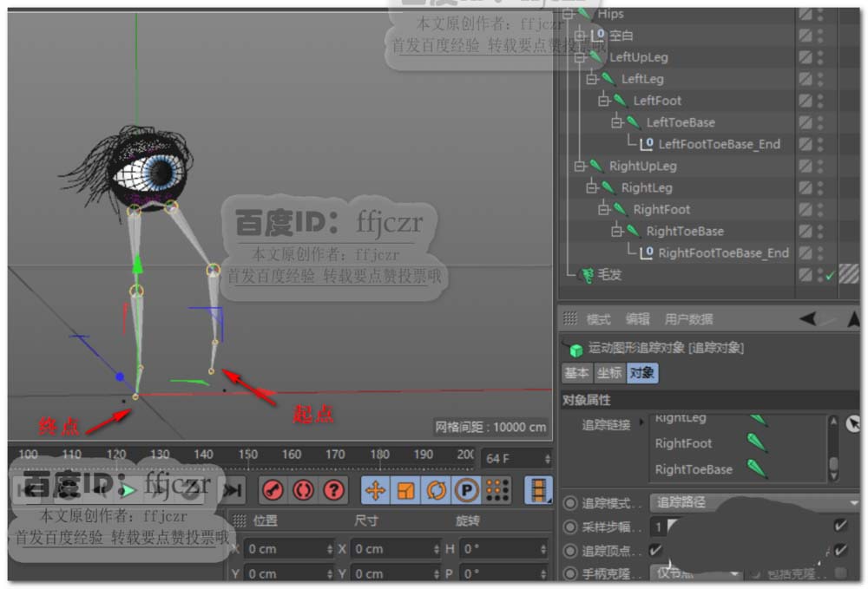Click the attribute manager up arrow
This screenshot has width=868, height=589.
(x=854, y=318)
